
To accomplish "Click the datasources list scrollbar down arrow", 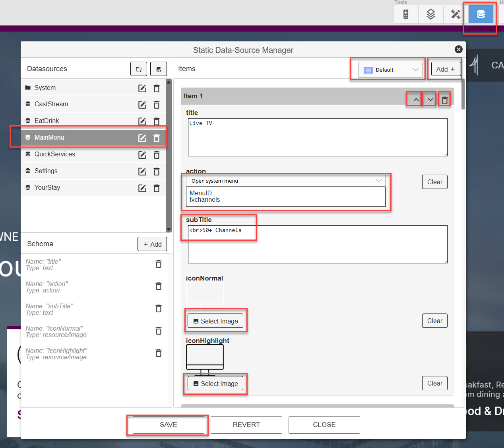I will [x=169, y=230].
